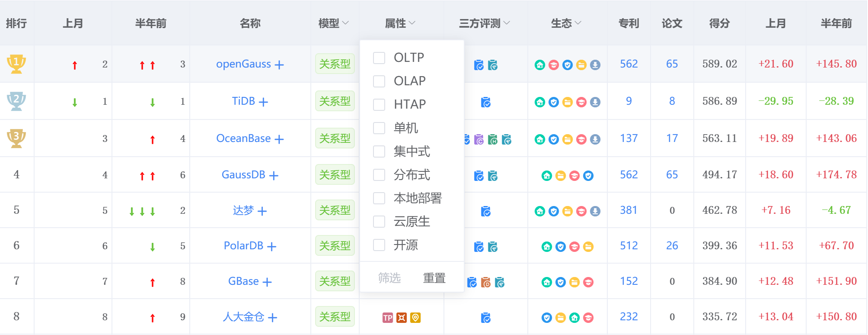Enable the 本地部署 filter option
868x335 pixels.
tap(379, 198)
